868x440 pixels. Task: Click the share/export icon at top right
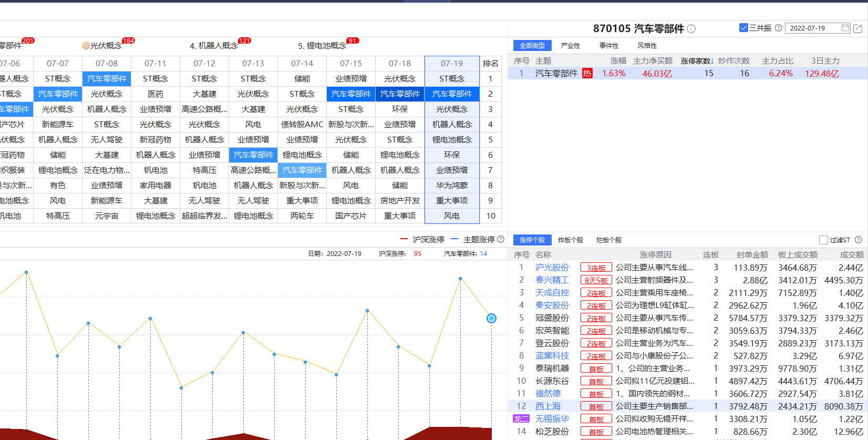tap(858, 28)
